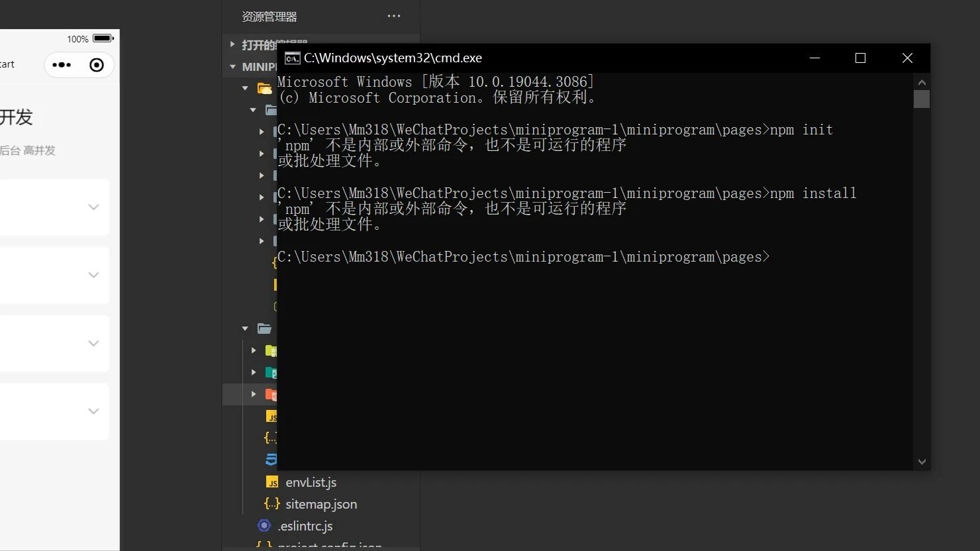Click the Microsoft Windows version line

[x=436, y=81]
